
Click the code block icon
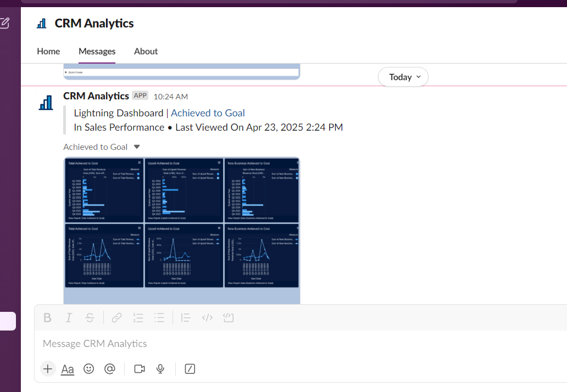[229, 317]
